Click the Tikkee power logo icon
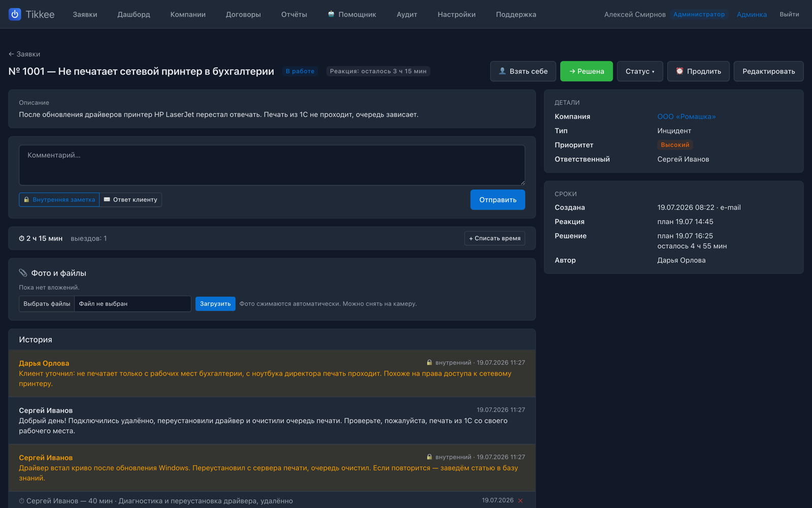The width and height of the screenshot is (812, 508). (15, 14)
